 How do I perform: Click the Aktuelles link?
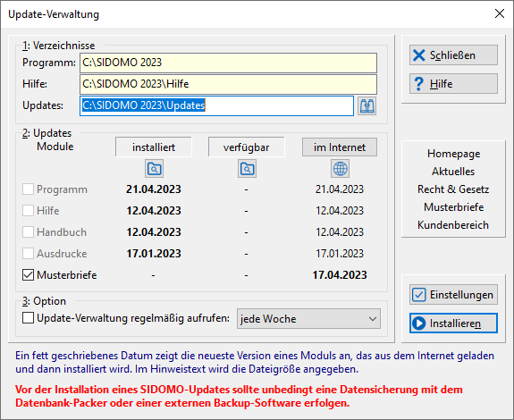pos(453,172)
